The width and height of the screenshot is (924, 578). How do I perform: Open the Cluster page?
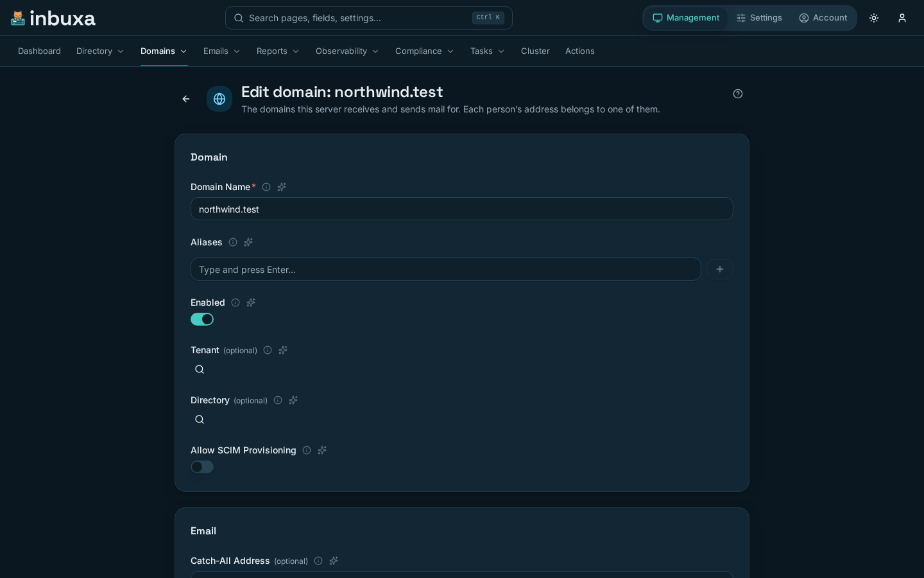point(535,51)
